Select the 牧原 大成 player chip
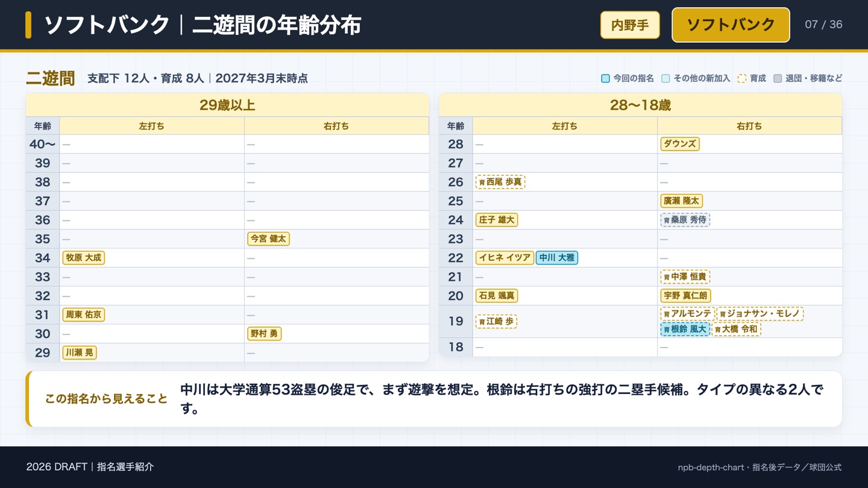Image resolution: width=868 pixels, height=488 pixels. point(83,258)
